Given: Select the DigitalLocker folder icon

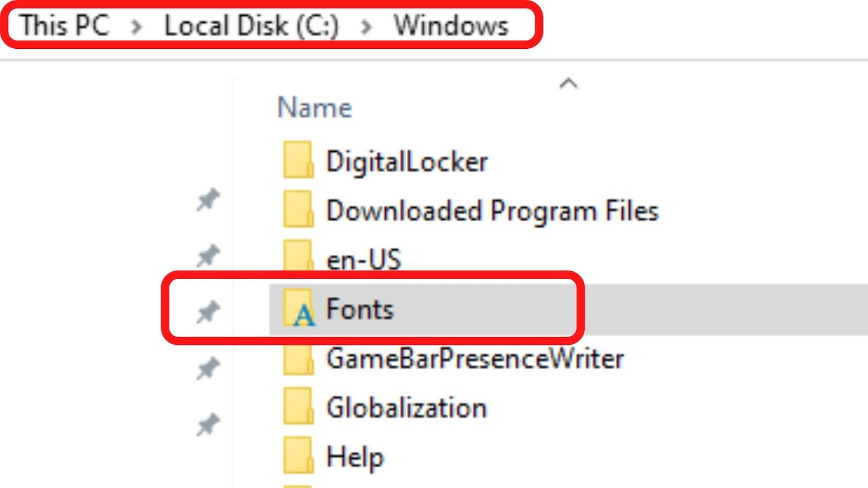Looking at the screenshot, I should [x=298, y=160].
